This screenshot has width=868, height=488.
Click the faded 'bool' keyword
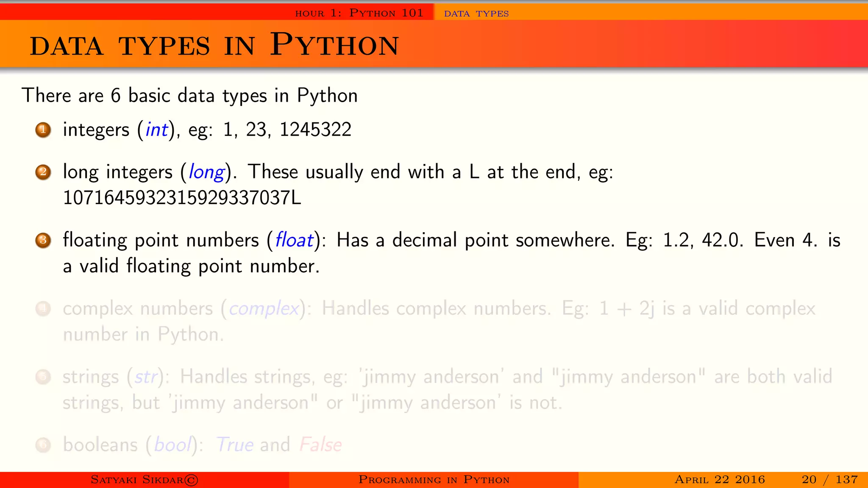pos(172,445)
